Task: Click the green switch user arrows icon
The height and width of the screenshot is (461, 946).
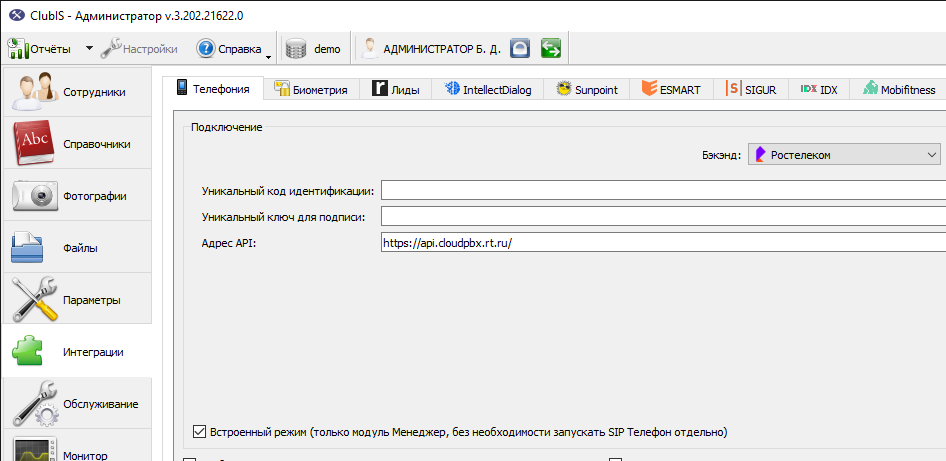Action: point(551,48)
